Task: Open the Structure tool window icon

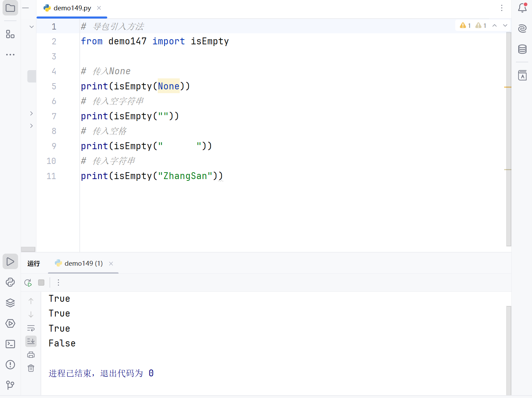Action: point(10,34)
